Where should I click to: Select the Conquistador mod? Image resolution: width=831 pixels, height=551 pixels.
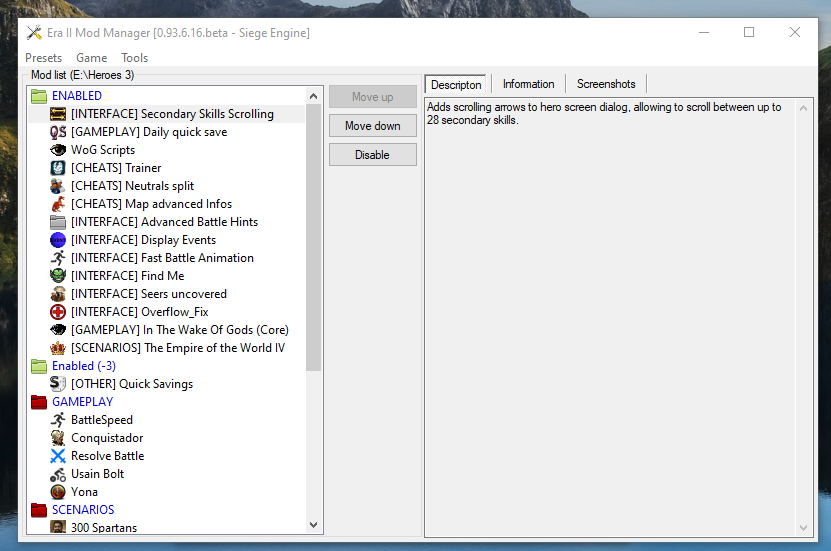point(107,438)
